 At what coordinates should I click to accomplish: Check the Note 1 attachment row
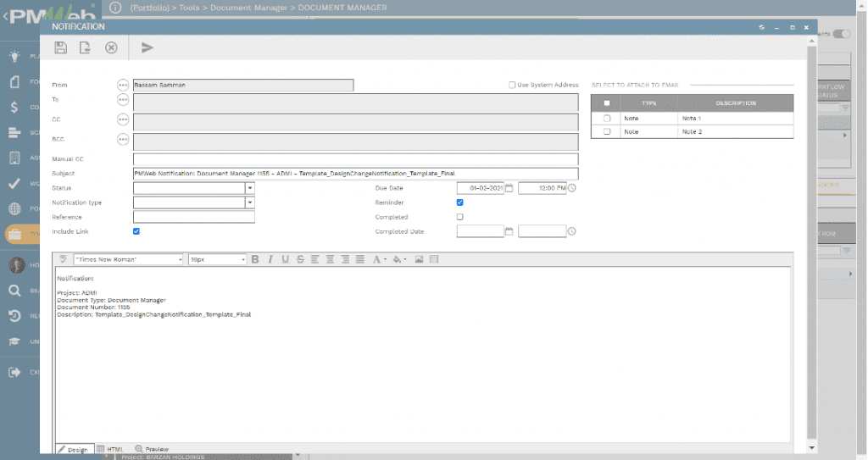coord(607,119)
